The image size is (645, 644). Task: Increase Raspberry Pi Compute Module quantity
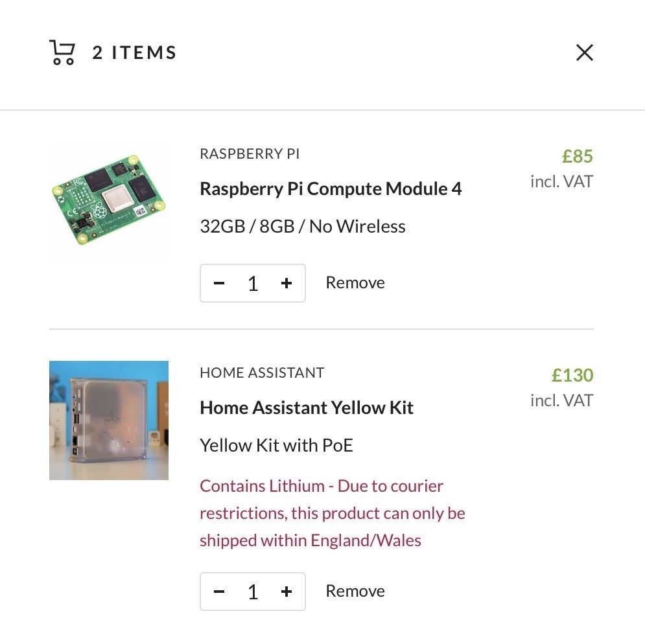pyautogui.click(x=287, y=283)
